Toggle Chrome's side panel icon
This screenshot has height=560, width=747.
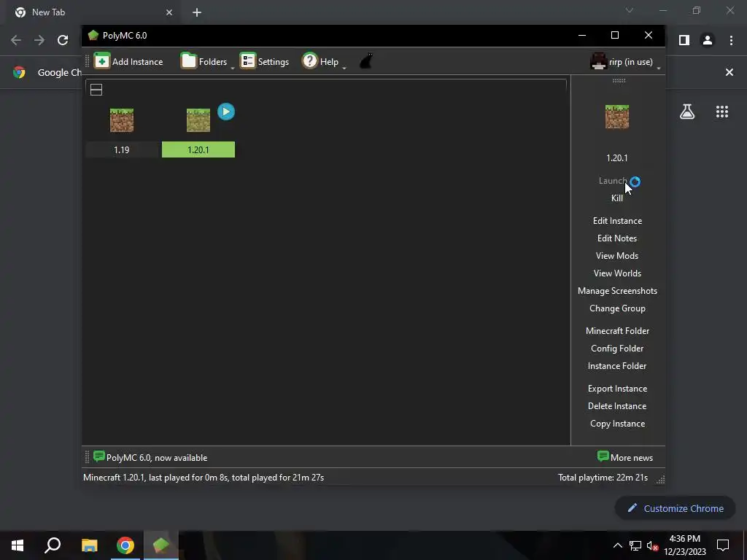click(684, 40)
